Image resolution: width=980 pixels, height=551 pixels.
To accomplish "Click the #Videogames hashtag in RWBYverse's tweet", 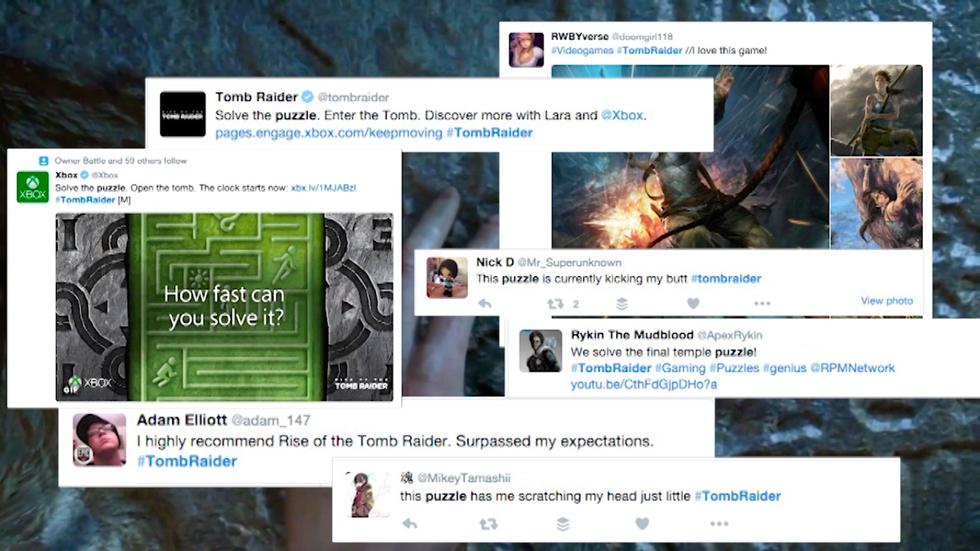I will (581, 50).
